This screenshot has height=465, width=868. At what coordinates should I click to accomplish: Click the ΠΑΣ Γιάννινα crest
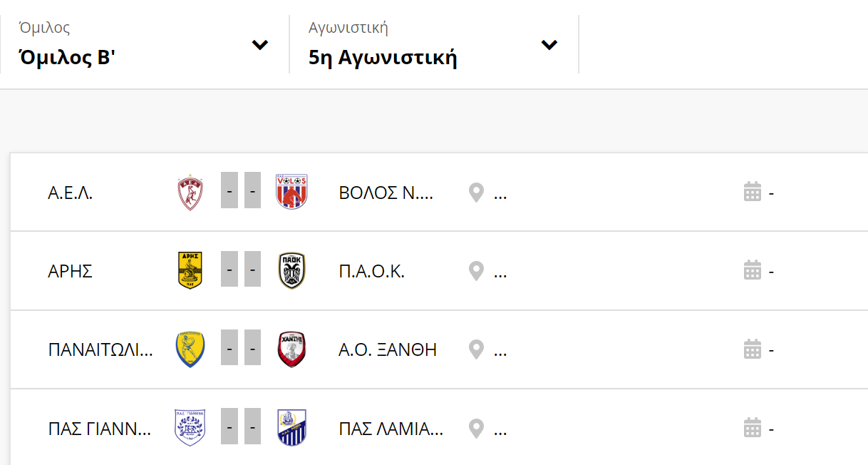(190, 428)
